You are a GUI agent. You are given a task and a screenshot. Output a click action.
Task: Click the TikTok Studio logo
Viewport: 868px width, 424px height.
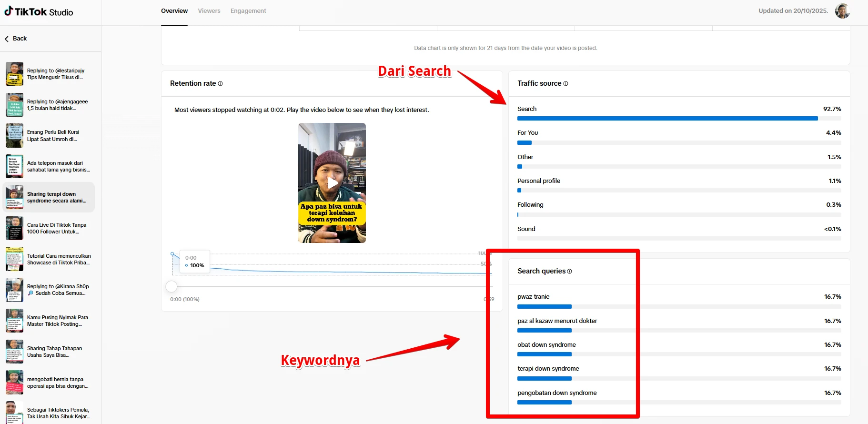tap(39, 12)
